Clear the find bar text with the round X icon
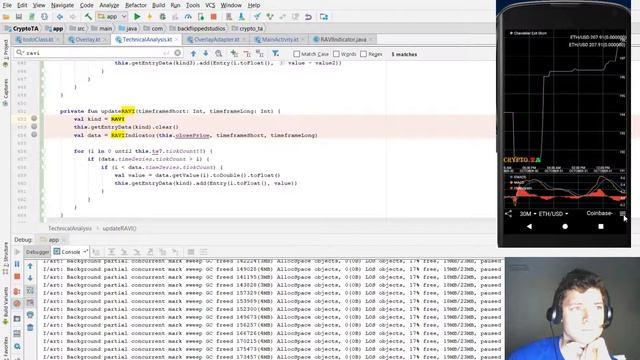This screenshot has width=640, height=360. click(x=178, y=53)
